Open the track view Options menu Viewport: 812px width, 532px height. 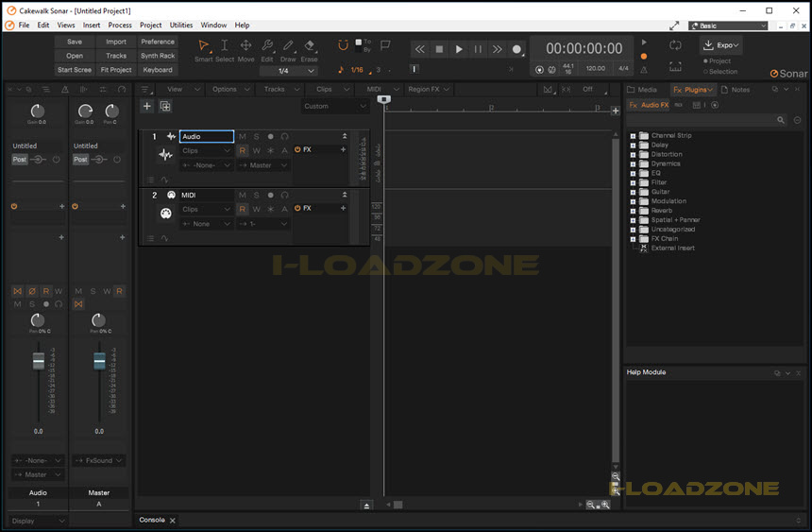(x=231, y=89)
